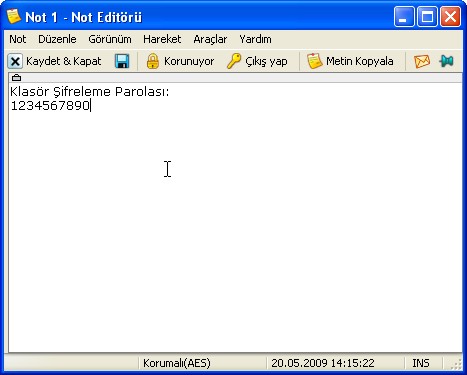Click the Korumalı(AES) status bar entry
This screenshot has width=467, height=375.
point(177,363)
